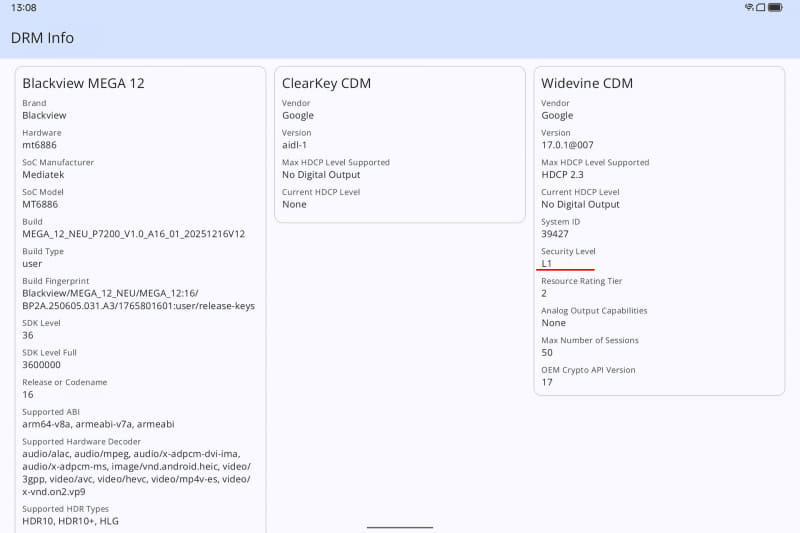The height and width of the screenshot is (533, 800).
Task: Tap the Blackview MEGA 12 card heading
Action: click(83, 83)
